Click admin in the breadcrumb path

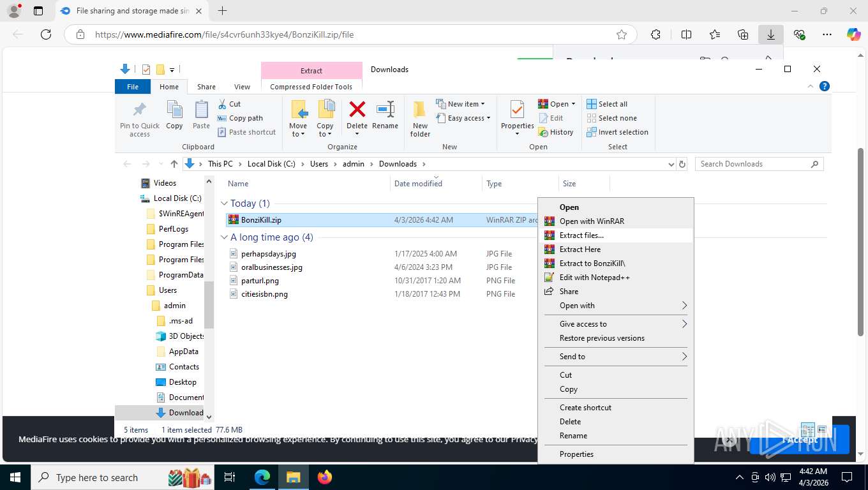coord(354,164)
